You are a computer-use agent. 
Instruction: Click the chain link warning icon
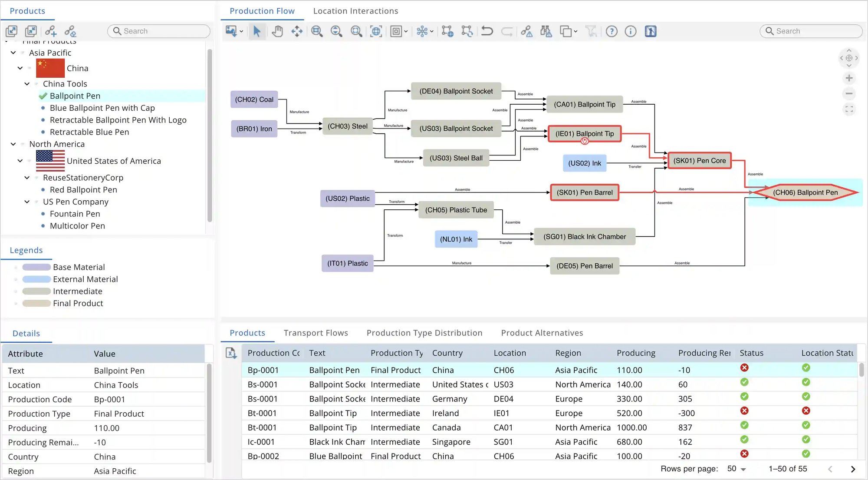[x=526, y=31]
